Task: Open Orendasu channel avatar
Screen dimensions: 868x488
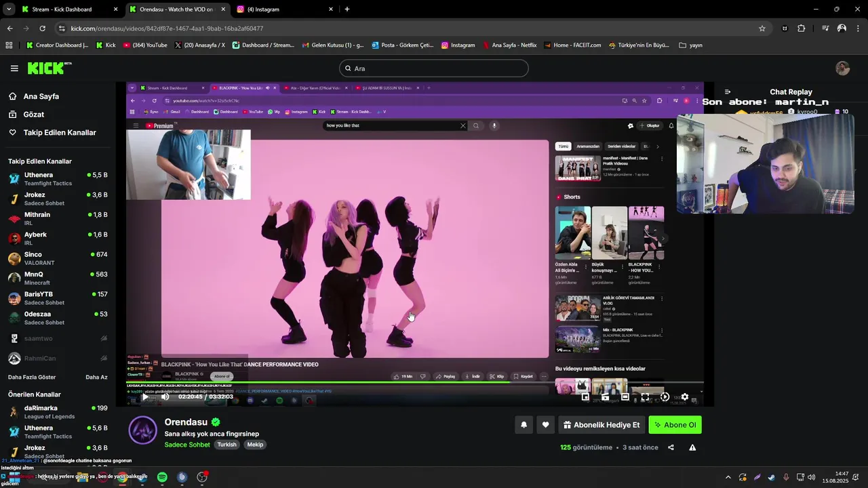Action: [143, 430]
